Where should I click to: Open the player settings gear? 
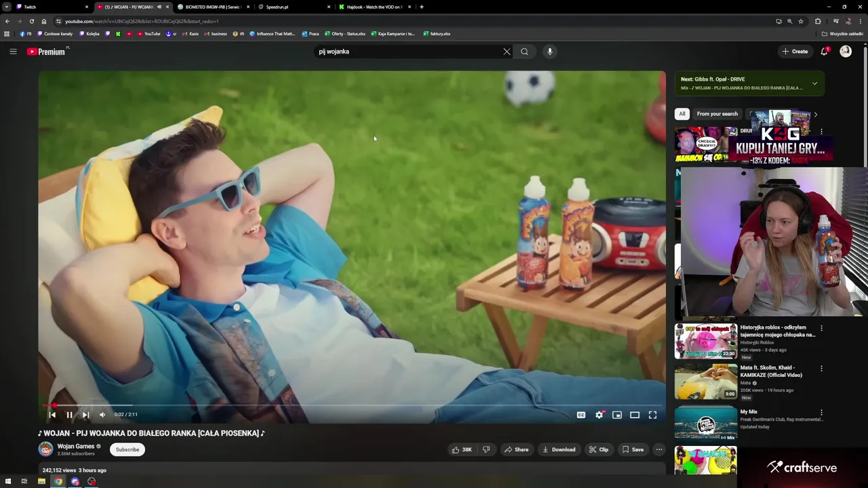tap(599, 415)
